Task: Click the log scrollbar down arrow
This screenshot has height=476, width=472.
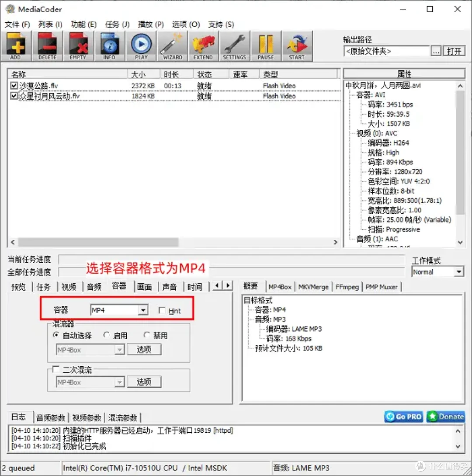Action: tap(458, 447)
